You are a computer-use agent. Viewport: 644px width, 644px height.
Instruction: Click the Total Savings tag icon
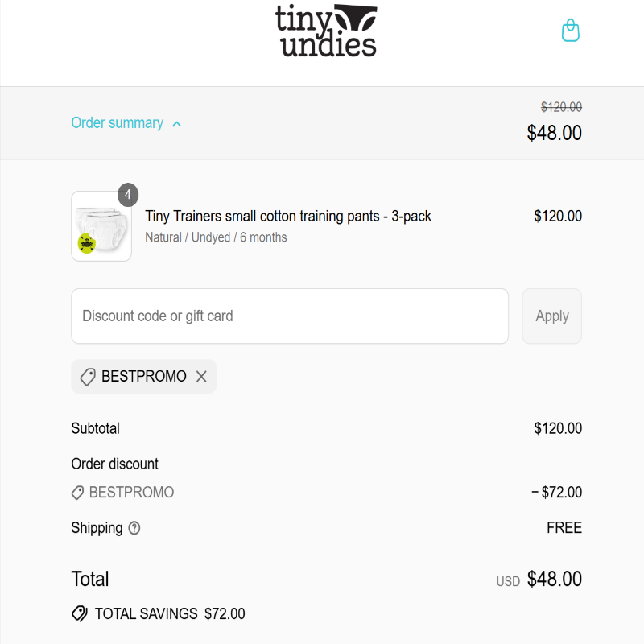79,613
